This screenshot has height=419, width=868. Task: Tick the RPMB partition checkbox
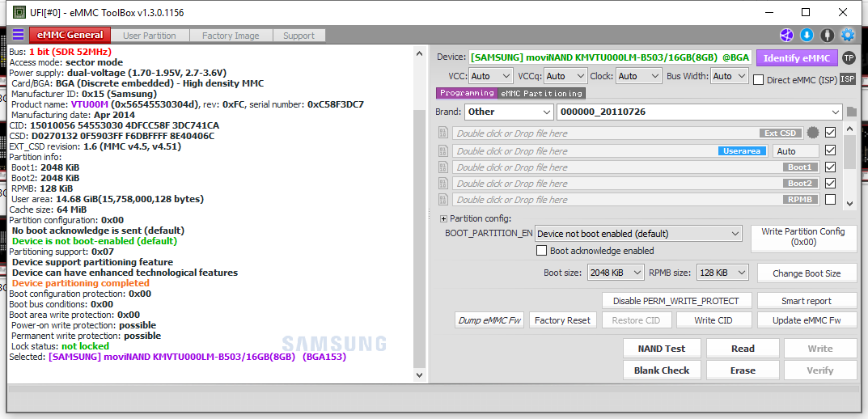coord(830,200)
